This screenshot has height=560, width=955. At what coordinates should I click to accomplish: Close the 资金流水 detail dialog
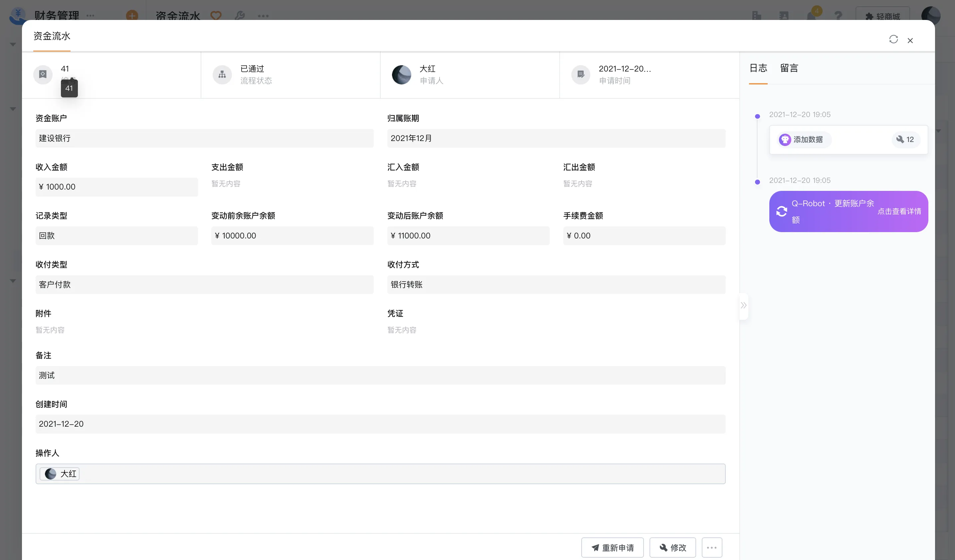910,41
